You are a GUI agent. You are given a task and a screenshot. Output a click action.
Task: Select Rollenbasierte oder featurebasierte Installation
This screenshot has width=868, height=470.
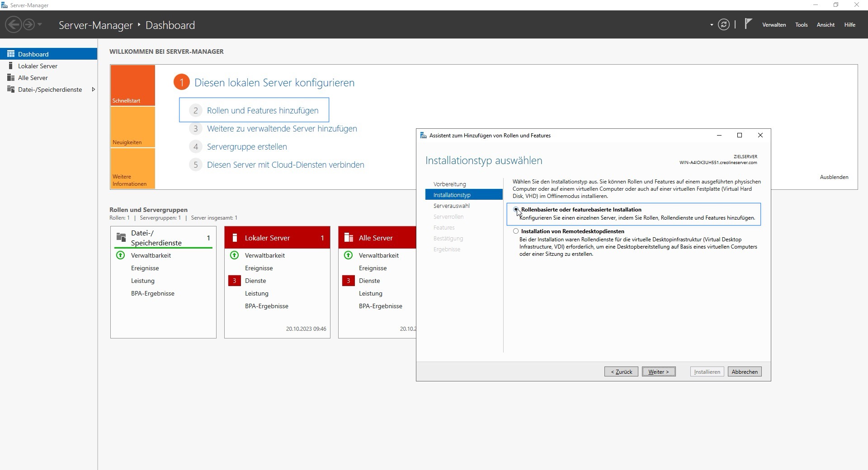516,210
